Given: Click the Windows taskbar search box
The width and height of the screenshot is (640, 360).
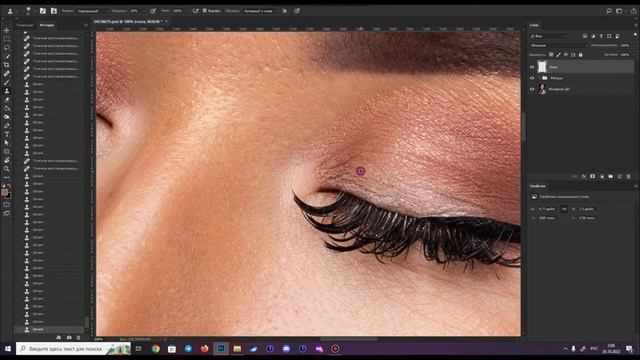Looking at the screenshot, I should coord(73,349).
